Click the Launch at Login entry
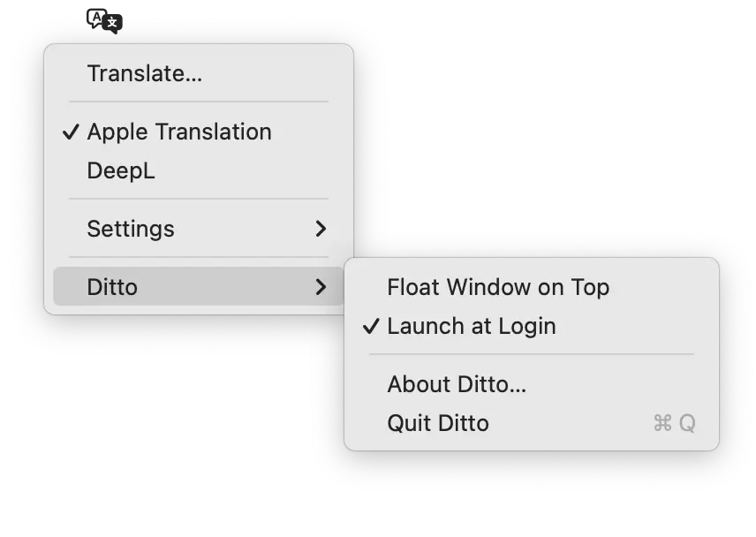The width and height of the screenshot is (756, 537). point(472,326)
